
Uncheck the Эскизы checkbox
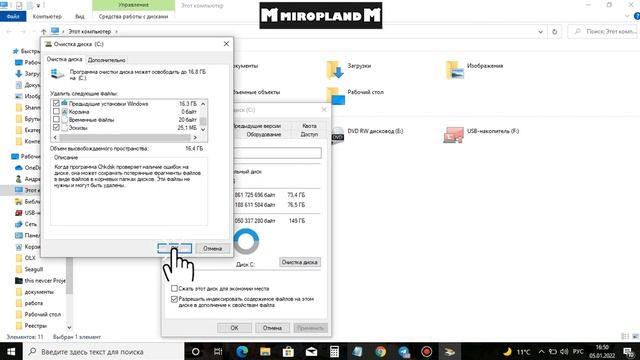point(56,127)
